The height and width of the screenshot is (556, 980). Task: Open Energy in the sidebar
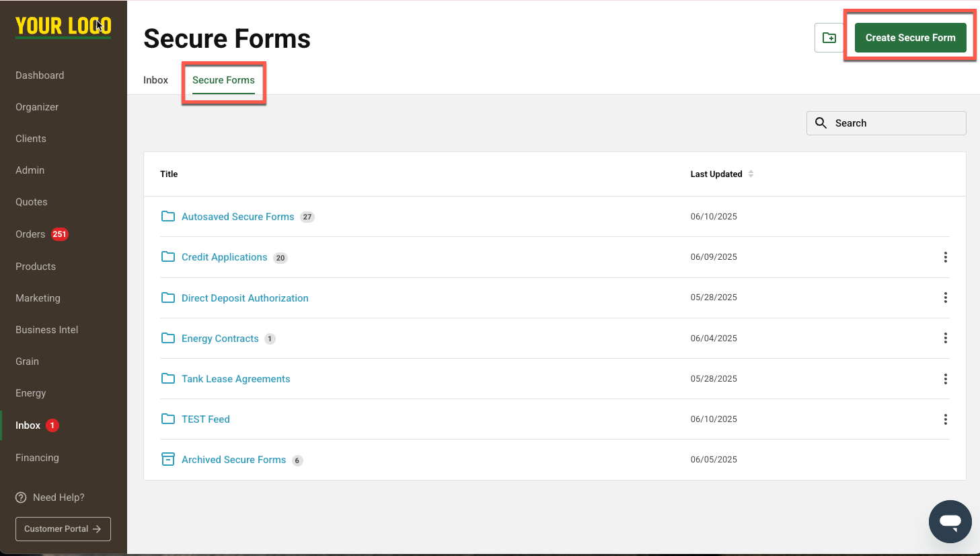point(30,393)
